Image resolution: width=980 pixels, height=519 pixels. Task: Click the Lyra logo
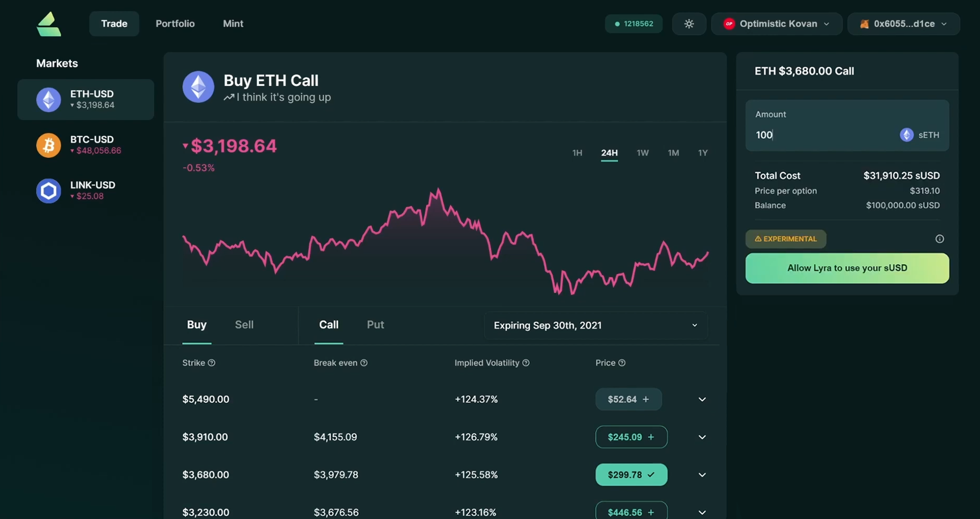point(49,24)
